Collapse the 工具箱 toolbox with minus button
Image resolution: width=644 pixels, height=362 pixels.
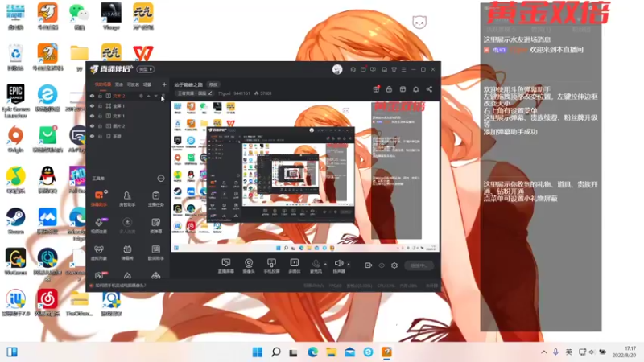[x=161, y=178]
